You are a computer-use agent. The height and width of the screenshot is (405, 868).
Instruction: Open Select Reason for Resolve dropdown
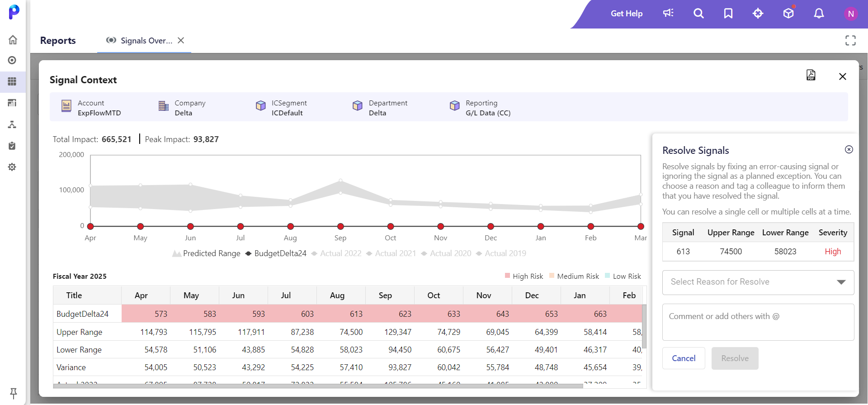[x=758, y=282]
